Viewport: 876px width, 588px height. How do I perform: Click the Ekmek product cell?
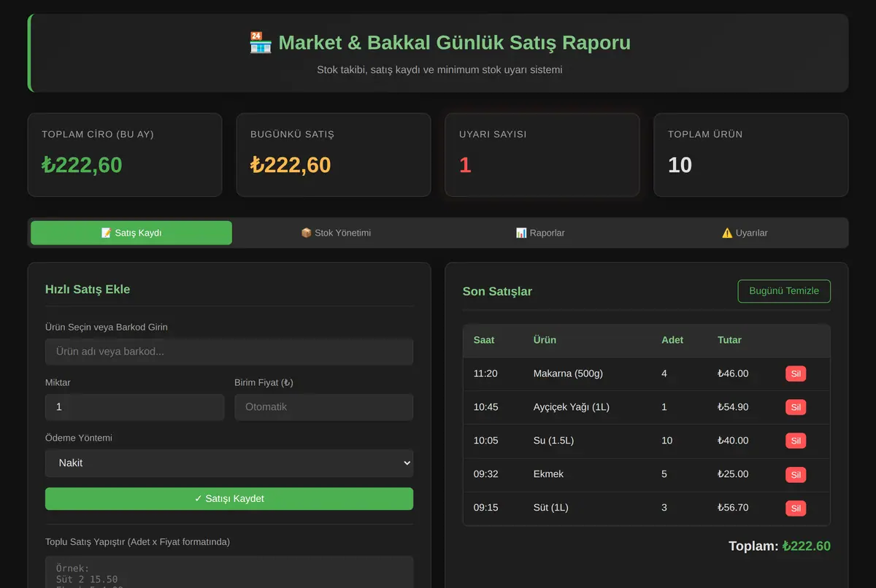click(x=548, y=474)
